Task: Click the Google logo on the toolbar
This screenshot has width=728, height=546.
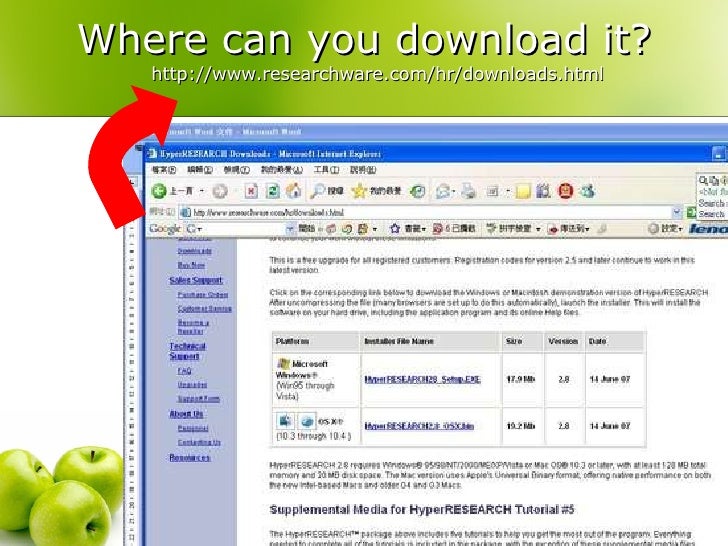Action: (165, 228)
